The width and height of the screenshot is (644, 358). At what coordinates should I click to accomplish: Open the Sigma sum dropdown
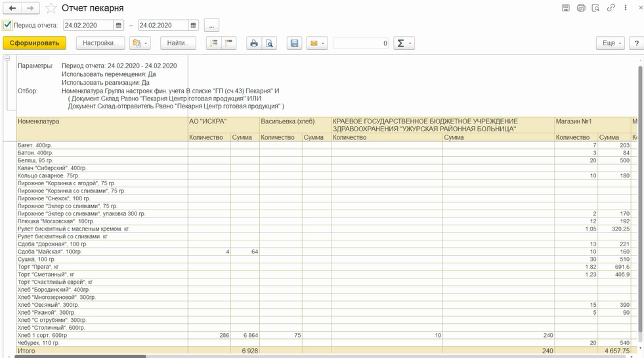pos(404,43)
